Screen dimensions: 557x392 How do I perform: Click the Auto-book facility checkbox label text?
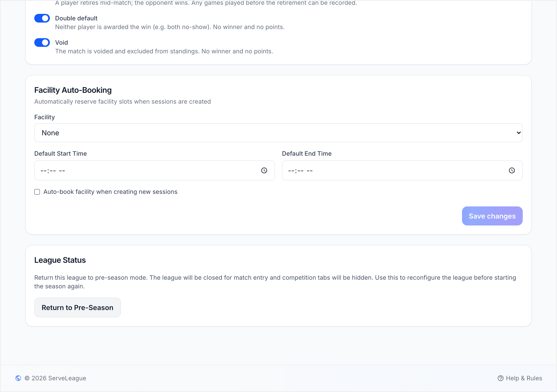coord(110,192)
